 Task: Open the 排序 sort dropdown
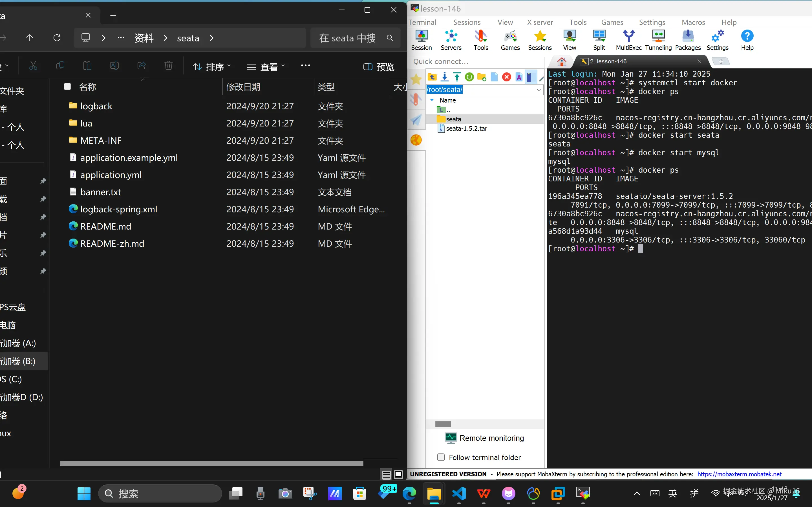[212, 67]
